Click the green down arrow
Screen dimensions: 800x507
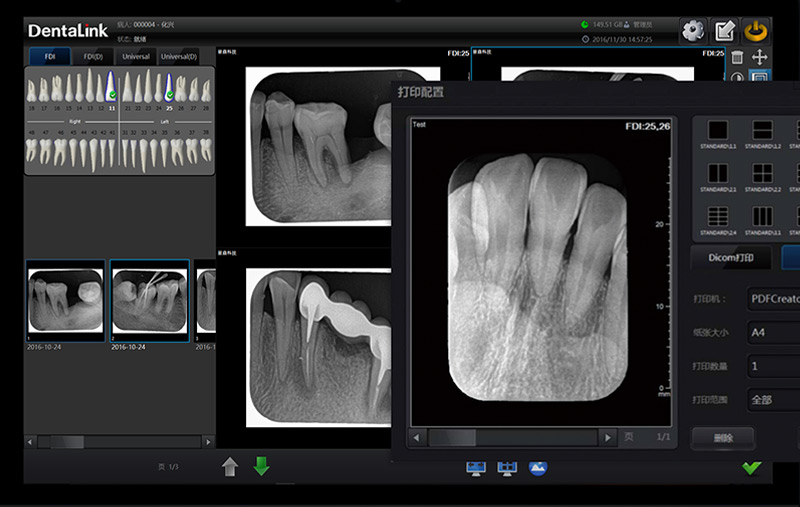(x=261, y=466)
